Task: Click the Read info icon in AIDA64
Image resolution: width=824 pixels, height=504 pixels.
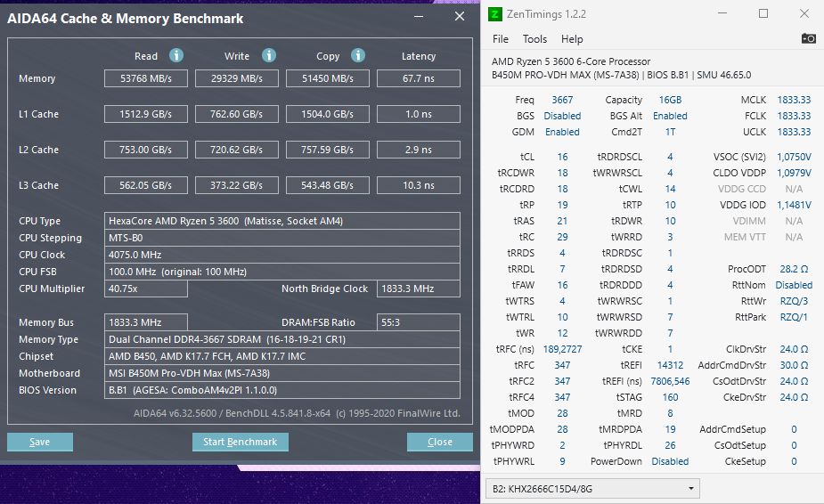Action: coord(176,55)
